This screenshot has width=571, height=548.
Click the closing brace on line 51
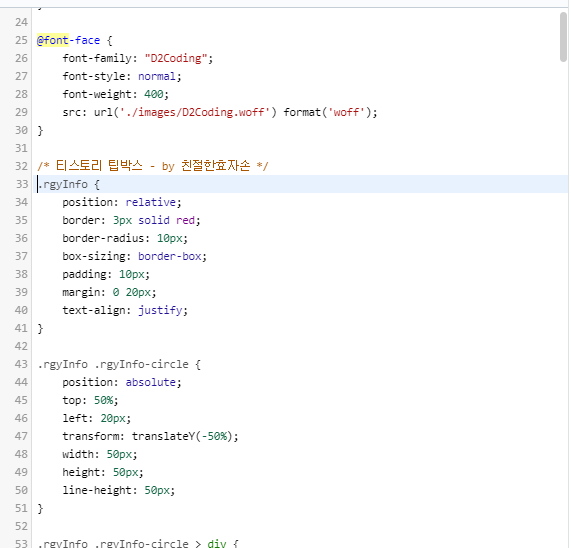pyautogui.click(x=40, y=508)
